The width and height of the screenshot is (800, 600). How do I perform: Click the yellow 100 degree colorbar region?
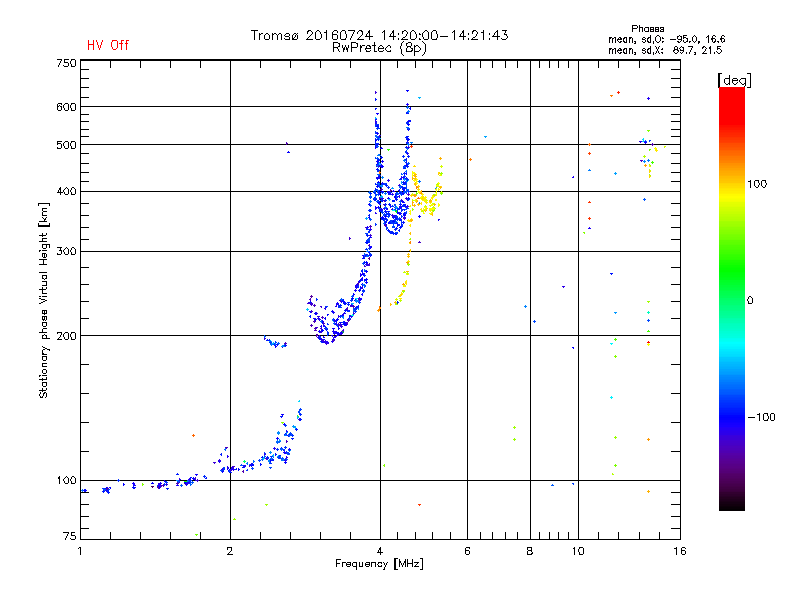(x=732, y=191)
